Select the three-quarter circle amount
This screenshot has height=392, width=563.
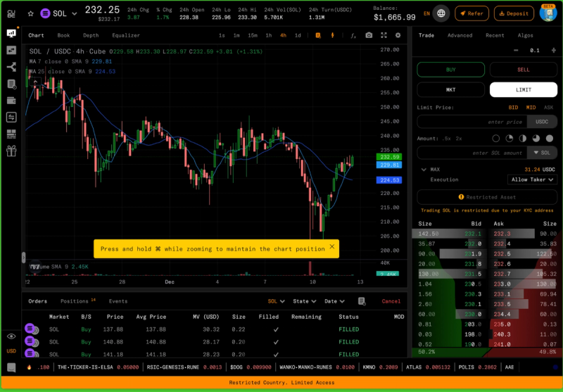pyautogui.click(x=536, y=138)
